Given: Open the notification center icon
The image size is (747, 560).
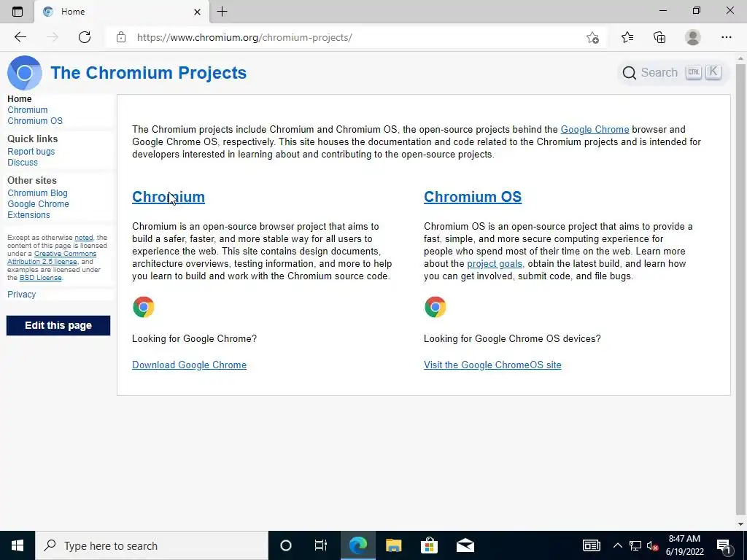Looking at the screenshot, I should pos(724,545).
